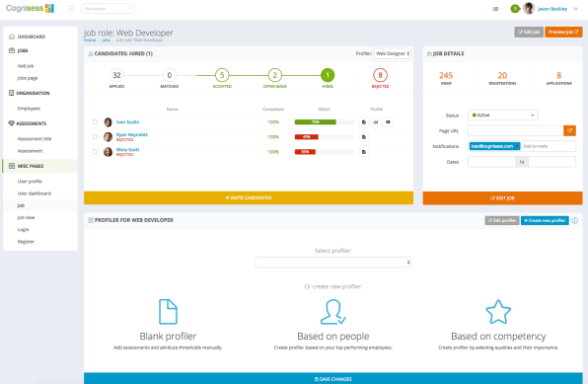Click Ivan Suslin's 70% match bar
588x384 pixels.
click(x=324, y=122)
